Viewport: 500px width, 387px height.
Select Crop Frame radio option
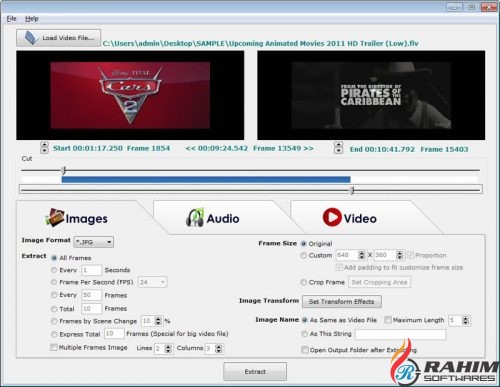(303, 282)
